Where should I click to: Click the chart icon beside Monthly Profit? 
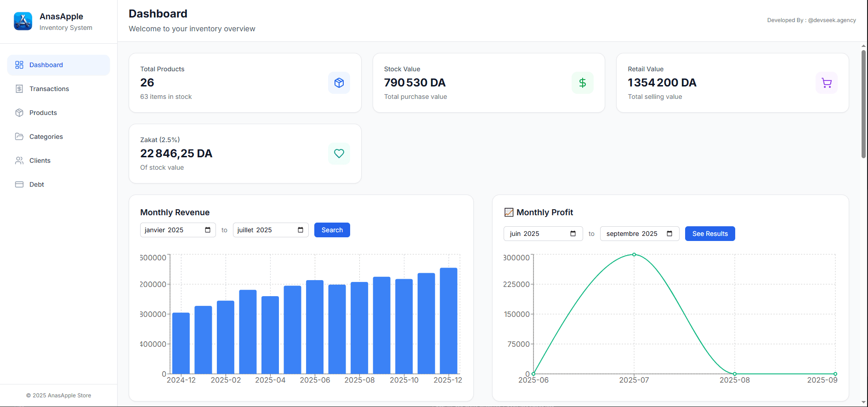(509, 212)
